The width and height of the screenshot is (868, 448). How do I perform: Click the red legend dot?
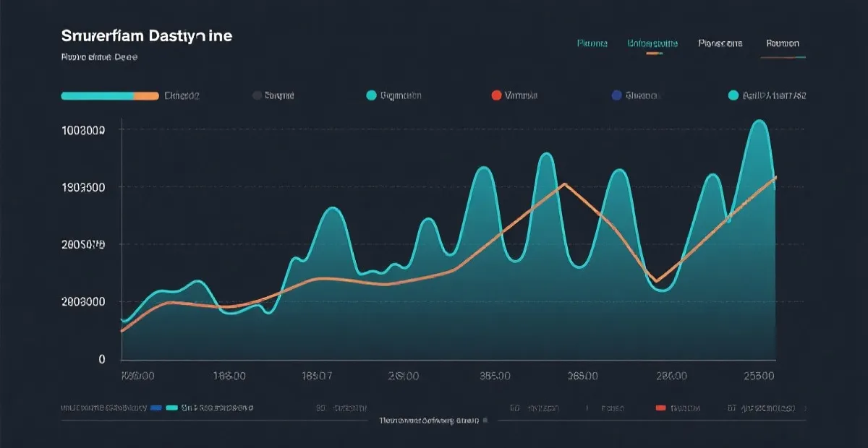495,95
